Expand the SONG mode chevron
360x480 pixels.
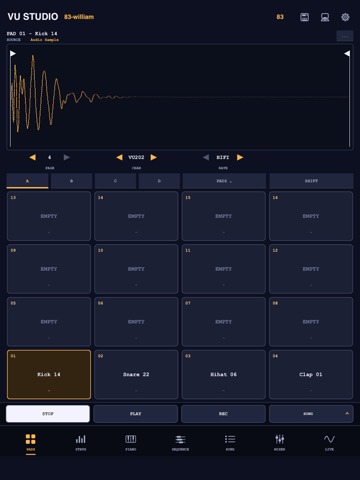[347, 413]
